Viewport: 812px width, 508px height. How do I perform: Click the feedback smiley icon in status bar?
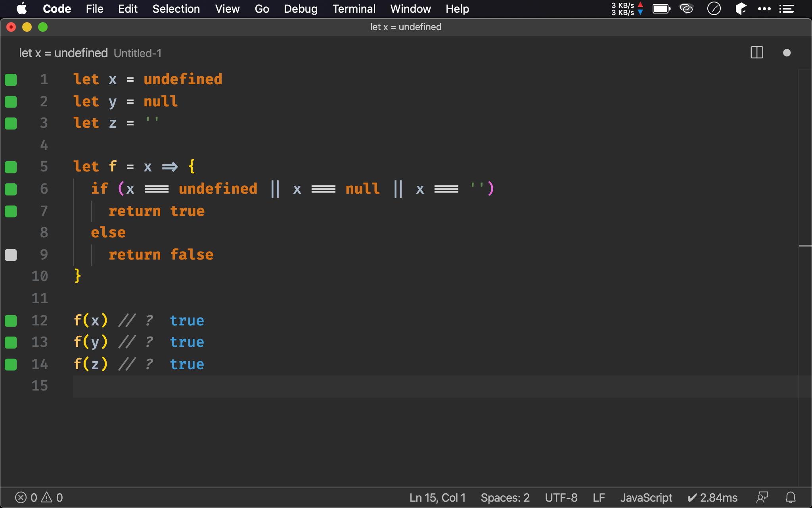coord(762,497)
